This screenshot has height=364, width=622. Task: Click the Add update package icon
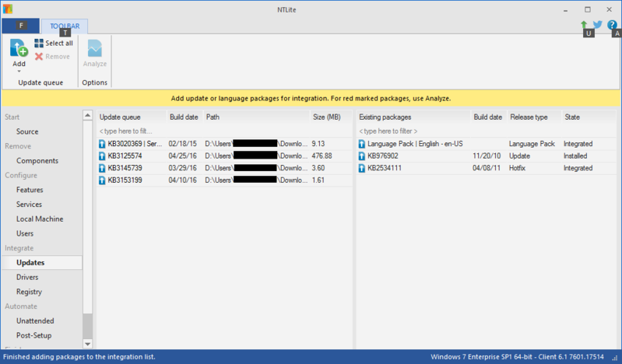[x=19, y=48]
